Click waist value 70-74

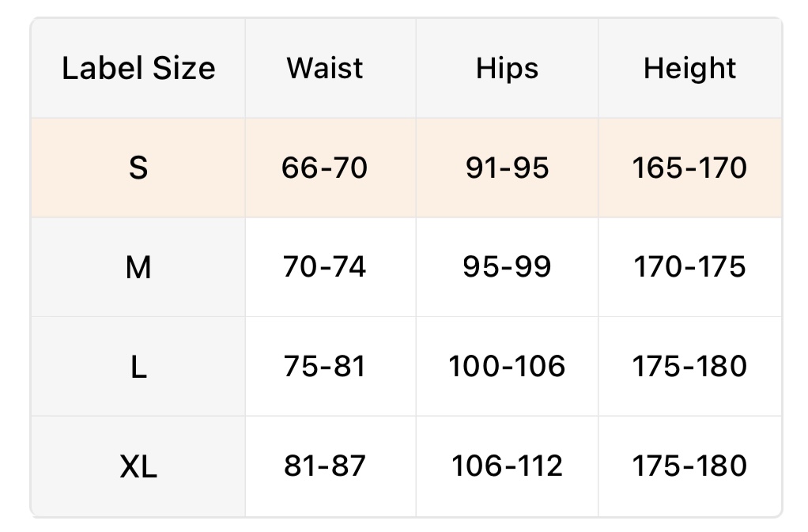tap(325, 267)
